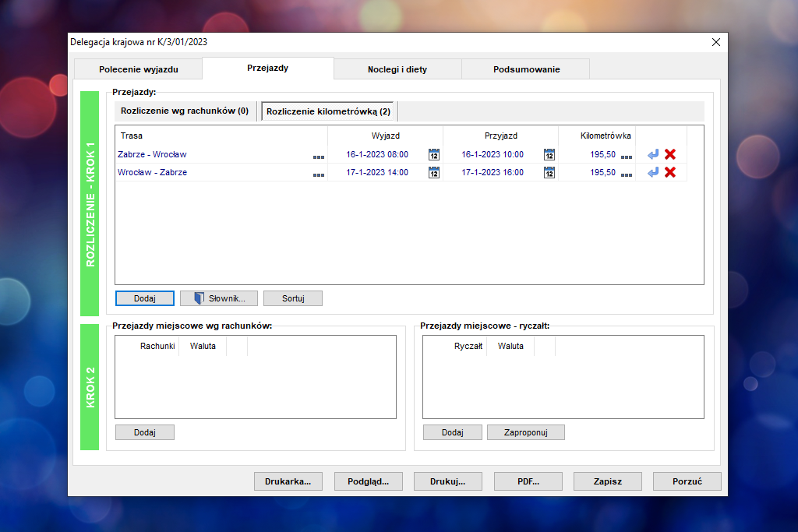Click Dodaj under Przejazdy miejscowe - ryczałt
The width and height of the screenshot is (798, 532).
453,432
